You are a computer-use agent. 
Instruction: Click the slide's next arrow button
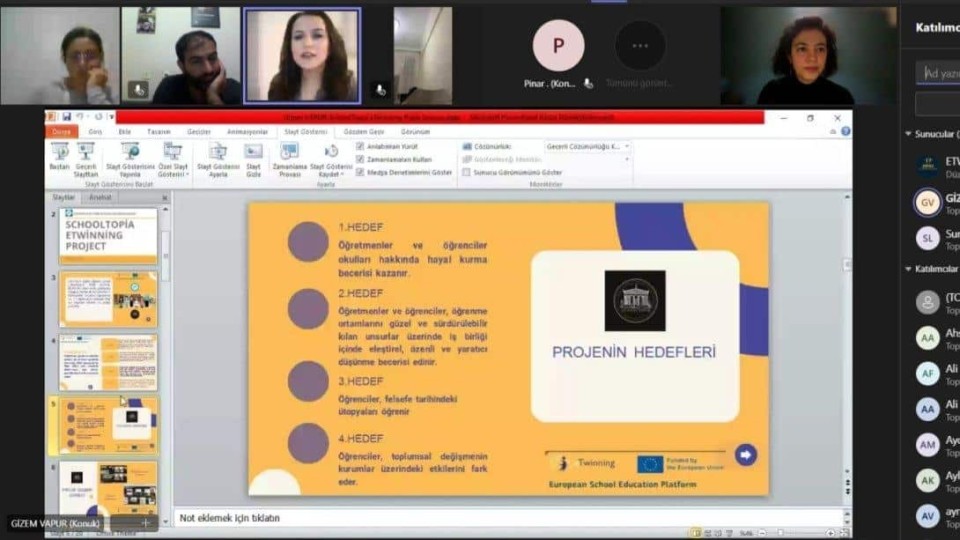[745, 454]
